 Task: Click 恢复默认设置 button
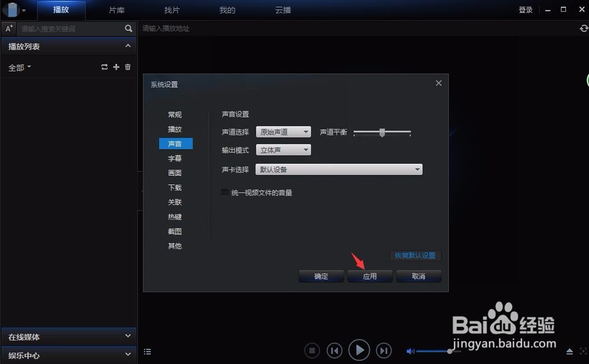tap(415, 256)
